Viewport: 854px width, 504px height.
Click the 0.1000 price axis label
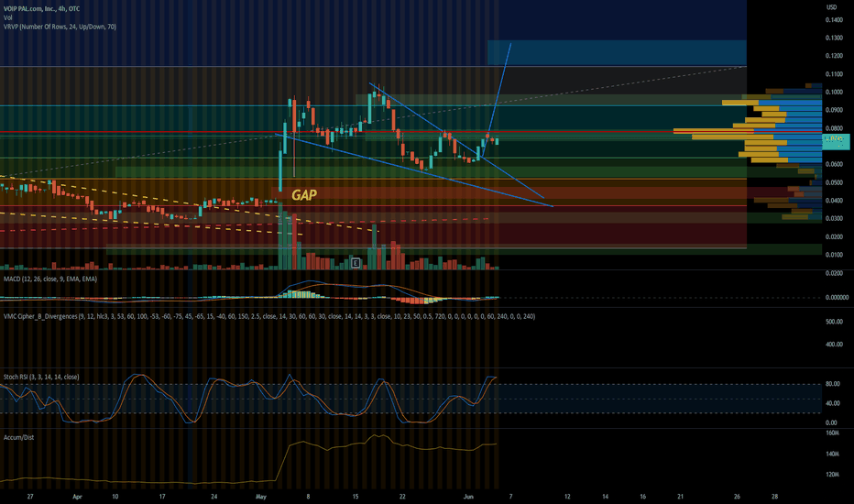[834, 92]
